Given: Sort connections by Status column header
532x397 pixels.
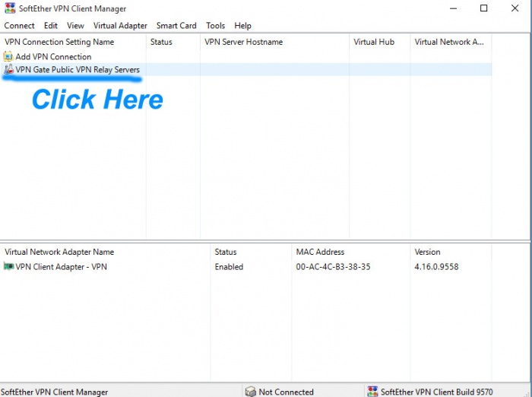Looking at the screenshot, I should tap(173, 42).
